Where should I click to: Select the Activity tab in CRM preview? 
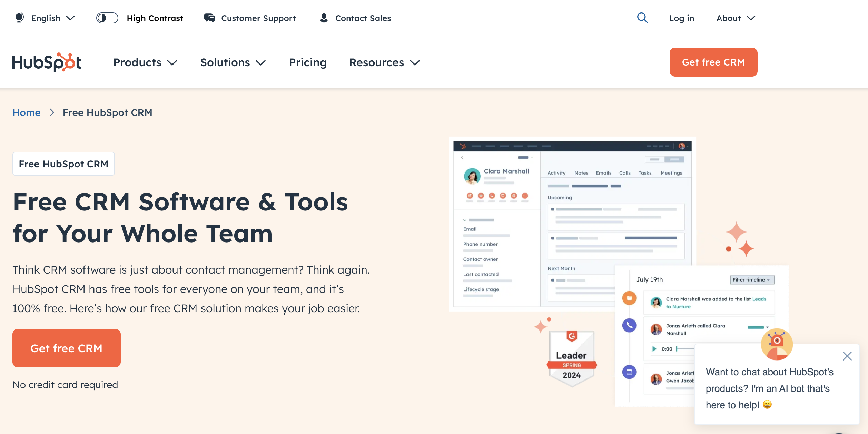[556, 173]
